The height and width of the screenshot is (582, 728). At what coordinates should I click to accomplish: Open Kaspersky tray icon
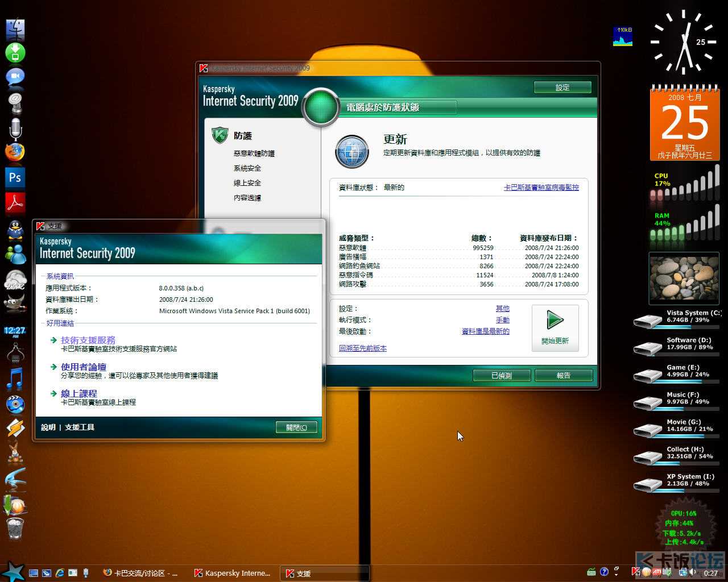point(636,572)
